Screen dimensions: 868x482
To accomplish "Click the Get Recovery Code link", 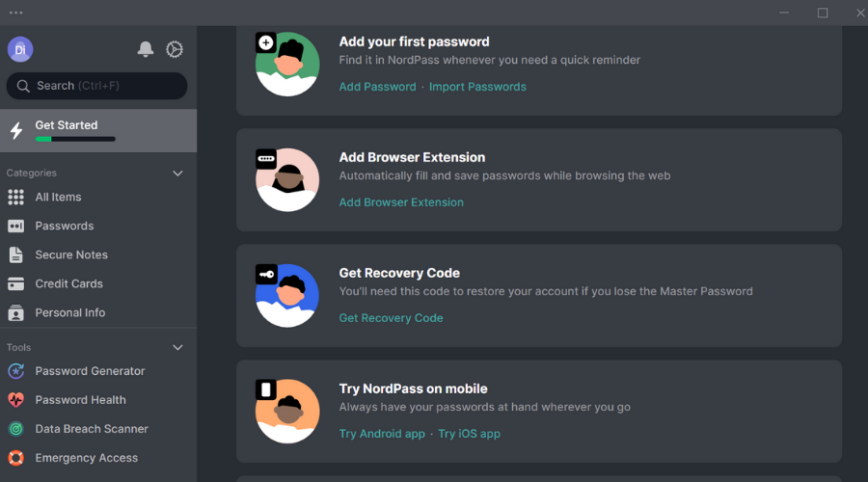I will click(x=391, y=318).
